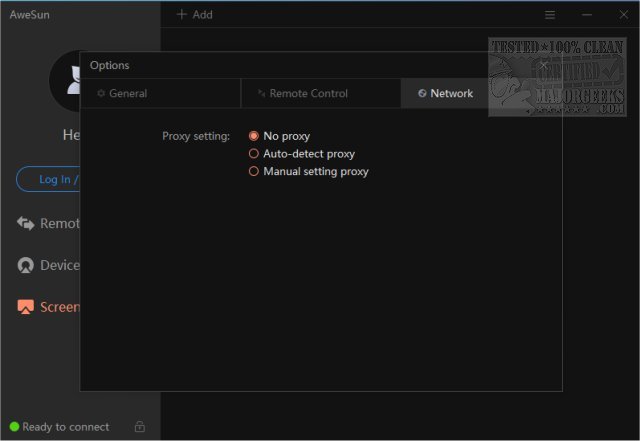The width and height of the screenshot is (640, 441).
Task: Click the user avatar icon
Action: [65, 81]
